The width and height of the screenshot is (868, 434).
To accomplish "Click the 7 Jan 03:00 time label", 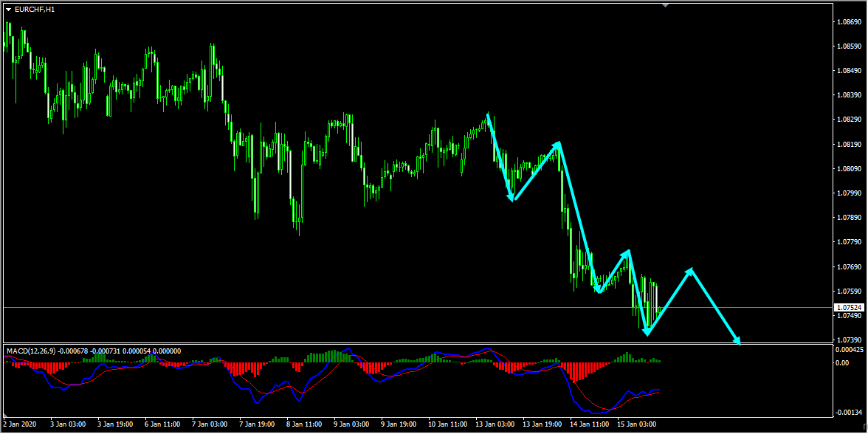I will 210,424.
